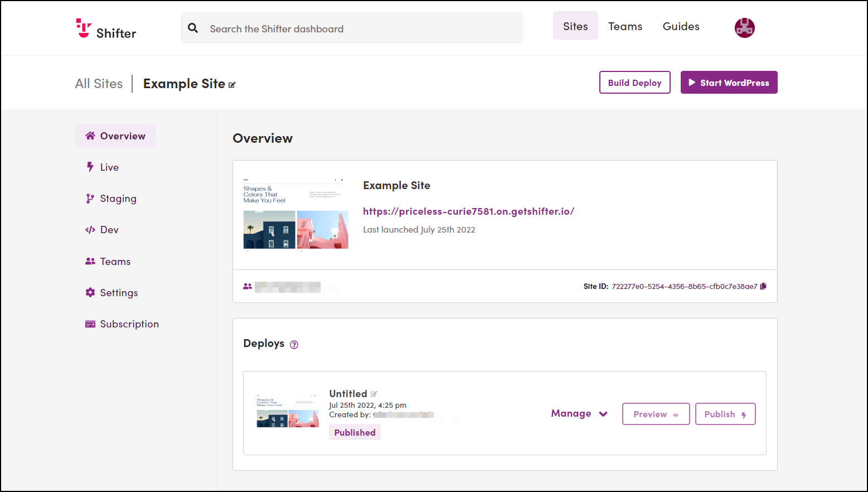Click the Publish button for Untitled deploy

pos(725,414)
